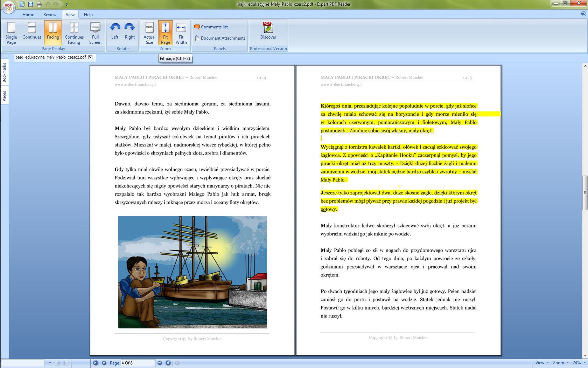Open the Pages side panel
This screenshot has height=368, width=588.
click(4, 96)
